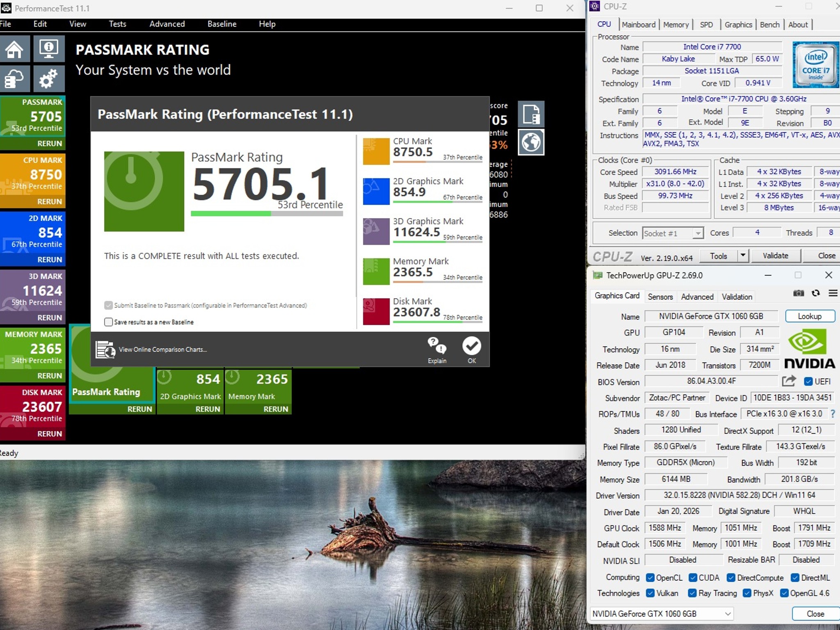Open the GPU-Z hamburger menu icon

(x=833, y=293)
